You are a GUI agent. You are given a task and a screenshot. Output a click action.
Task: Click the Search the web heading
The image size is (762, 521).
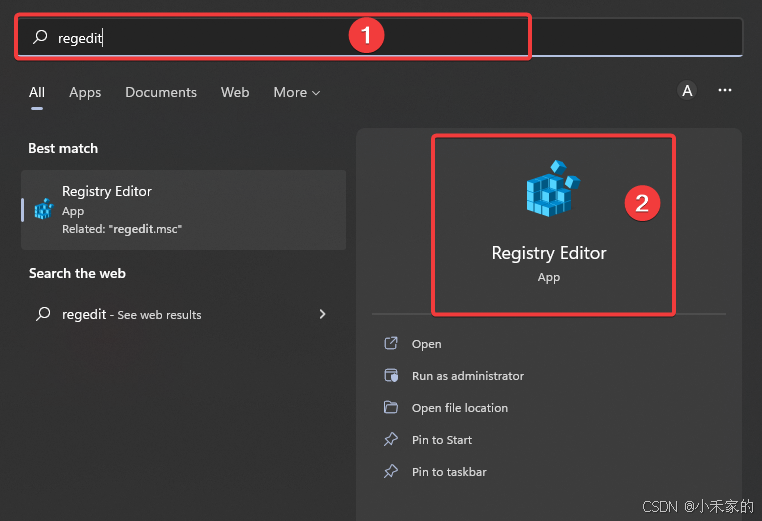coord(77,273)
